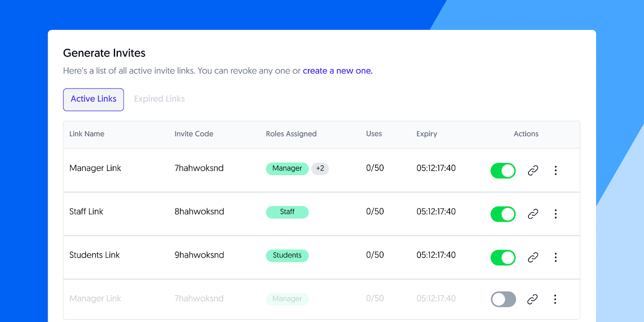The image size is (644, 322).
Task: Switch to the Expired Links tab
Action: click(159, 99)
